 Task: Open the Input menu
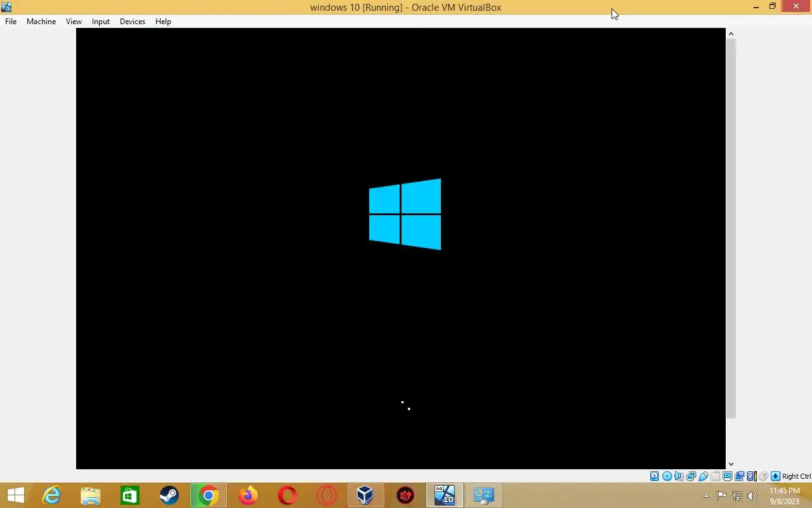click(x=101, y=21)
